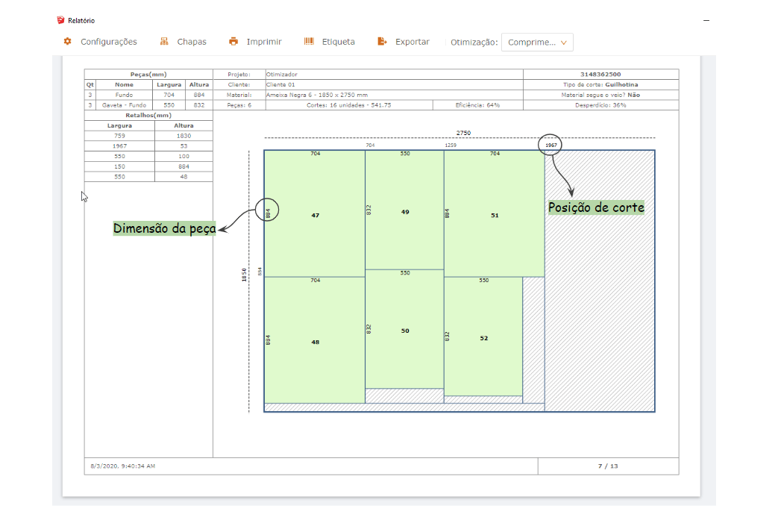This screenshot has height=532, width=778.
Task: Select piece 52 in the cutting layout
Action: point(484,338)
